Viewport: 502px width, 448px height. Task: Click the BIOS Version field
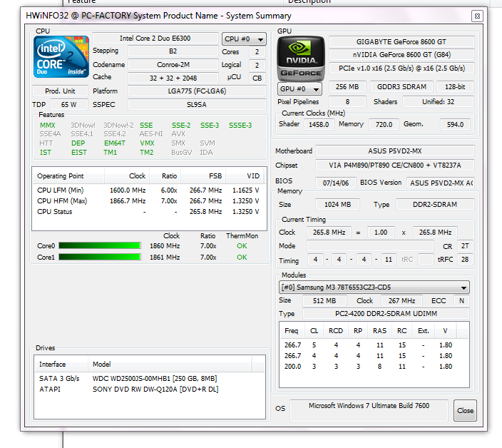(x=441, y=183)
